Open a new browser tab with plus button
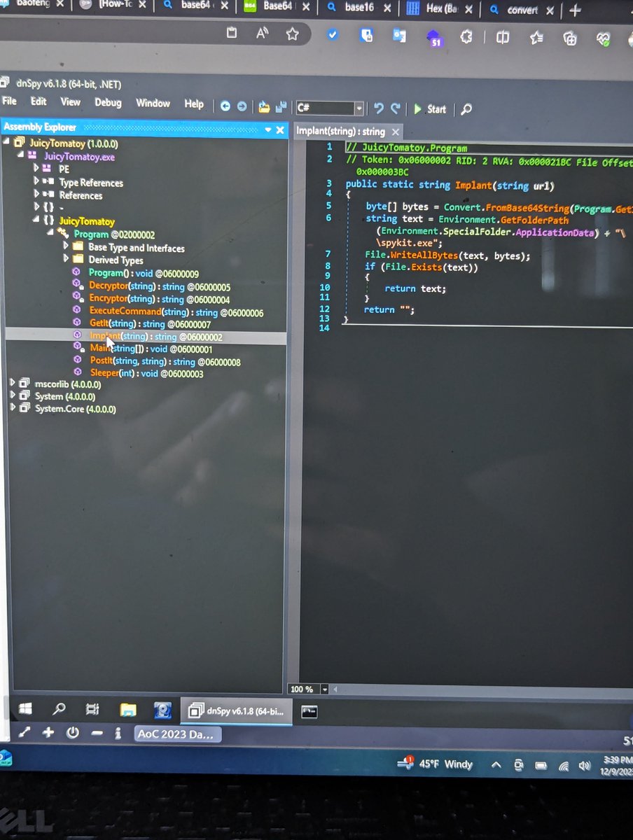 coord(574,10)
